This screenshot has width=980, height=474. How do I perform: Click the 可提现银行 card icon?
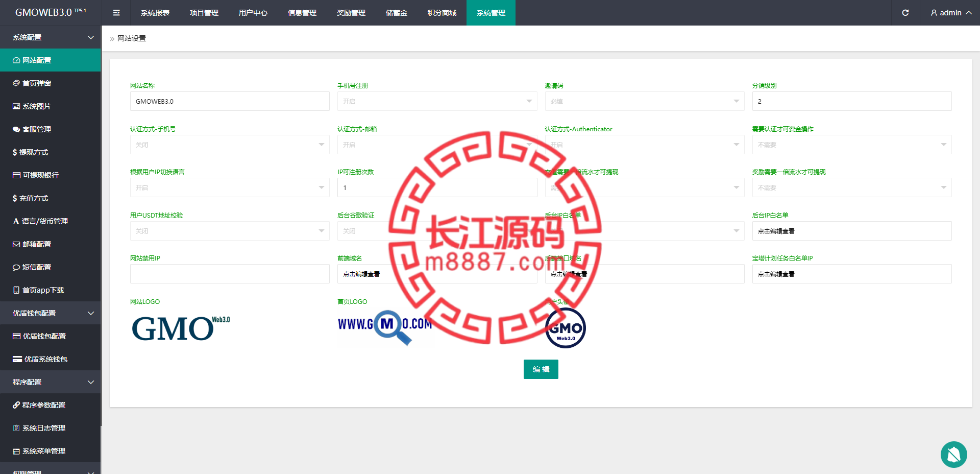point(17,175)
